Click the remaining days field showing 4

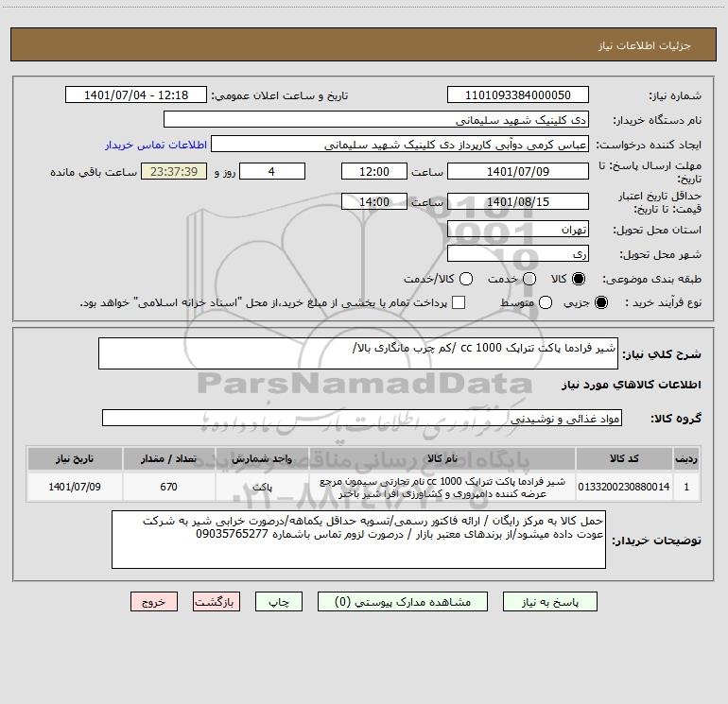coord(272,171)
